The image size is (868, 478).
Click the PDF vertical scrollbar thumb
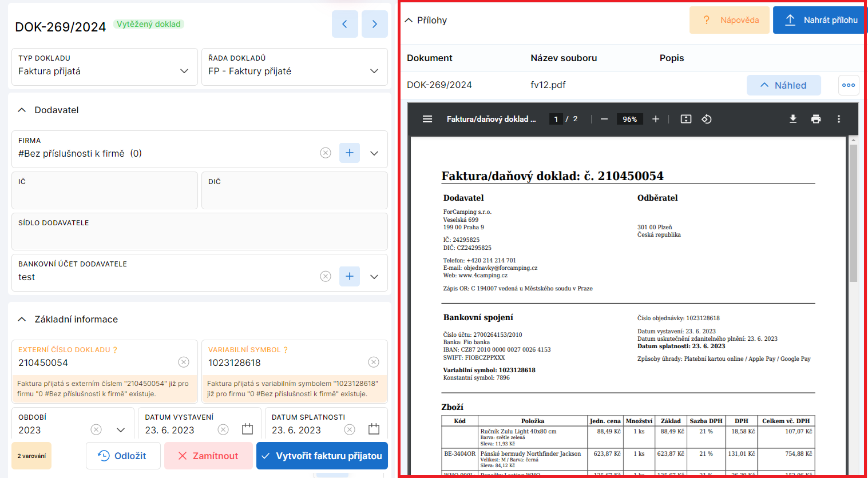point(853,213)
